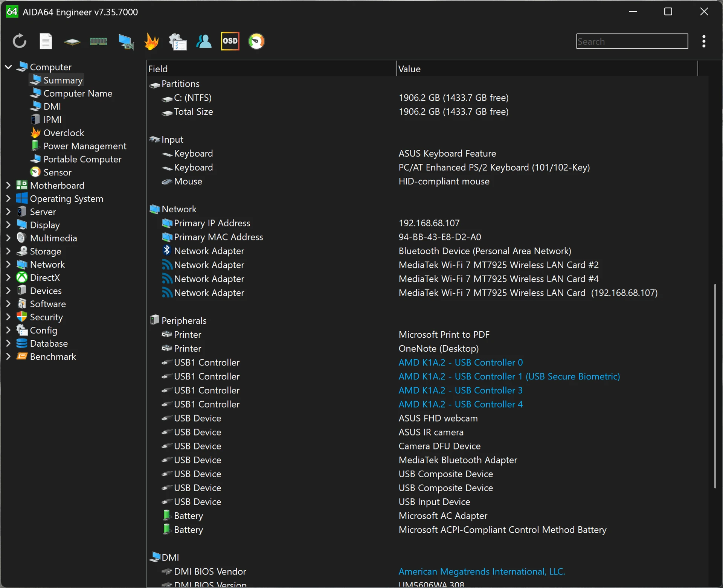Click the user account toolbar icon

point(204,41)
